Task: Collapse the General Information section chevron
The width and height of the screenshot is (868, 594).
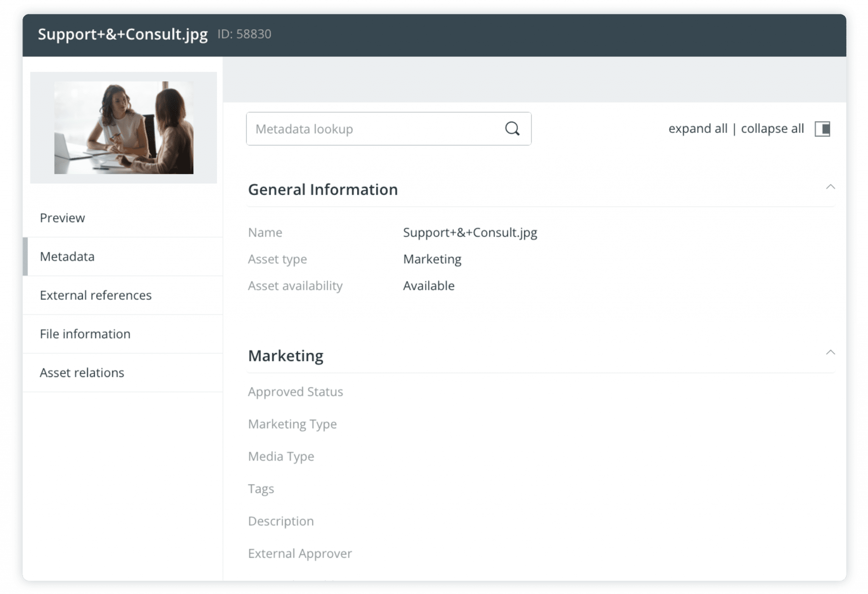Action: pyautogui.click(x=830, y=186)
